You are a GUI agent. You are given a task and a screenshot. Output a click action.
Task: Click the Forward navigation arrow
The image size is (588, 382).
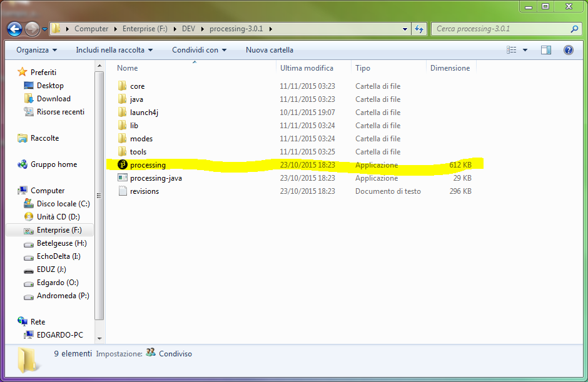coord(33,29)
